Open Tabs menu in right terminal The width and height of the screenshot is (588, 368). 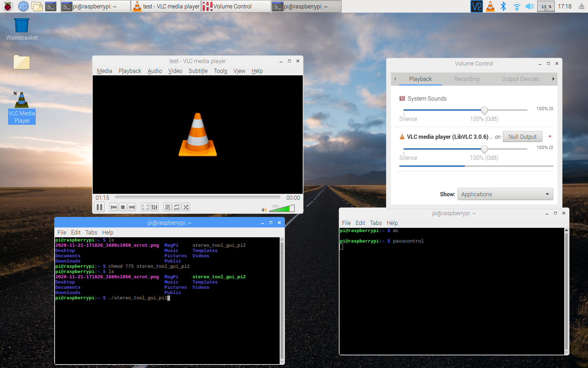tap(376, 223)
